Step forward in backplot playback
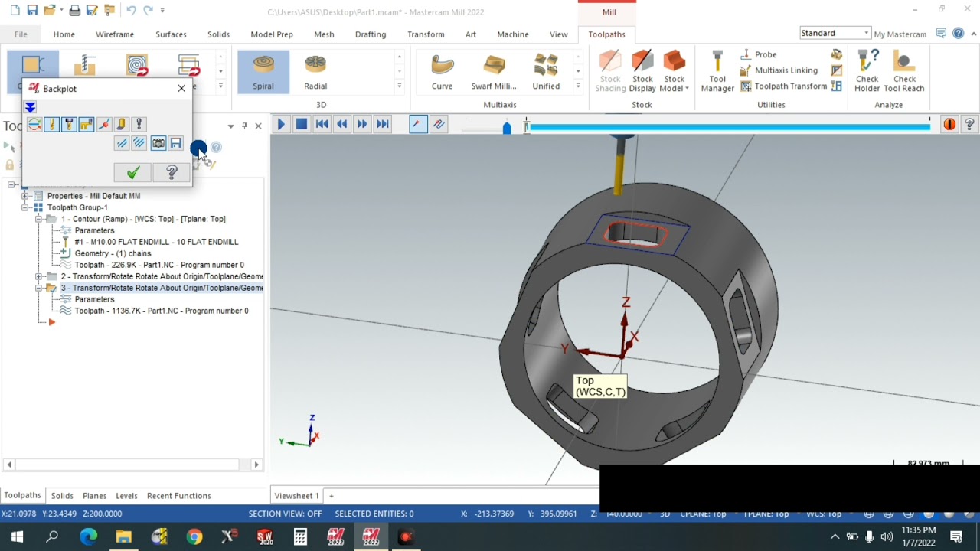The width and height of the screenshot is (980, 551). (x=362, y=124)
